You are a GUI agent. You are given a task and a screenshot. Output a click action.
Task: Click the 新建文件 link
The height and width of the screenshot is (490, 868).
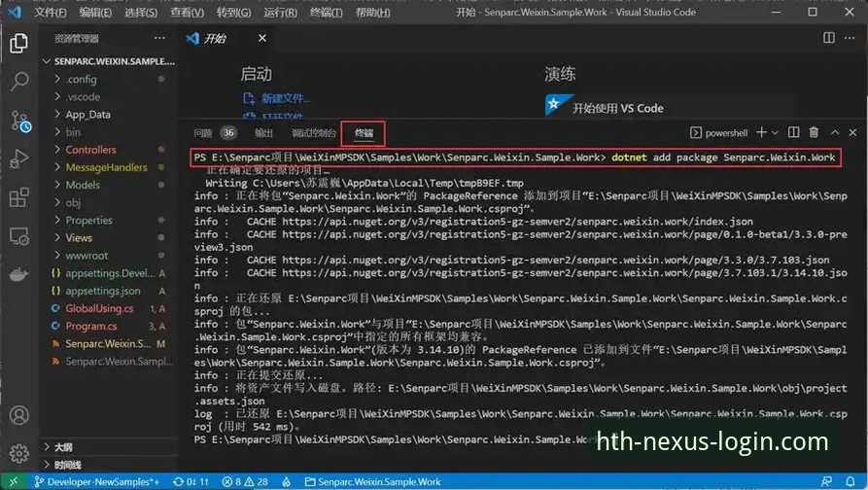point(285,98)
